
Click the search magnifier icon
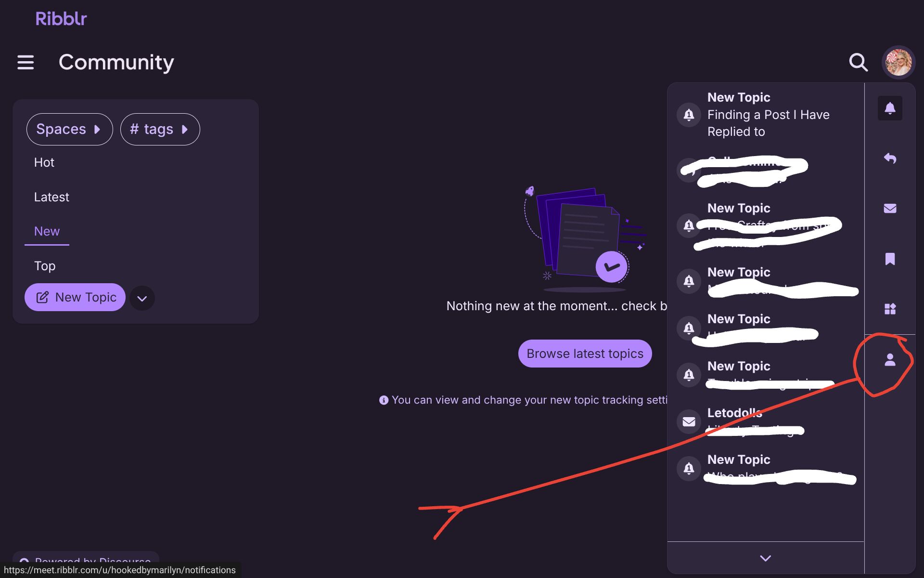[858, 62]
